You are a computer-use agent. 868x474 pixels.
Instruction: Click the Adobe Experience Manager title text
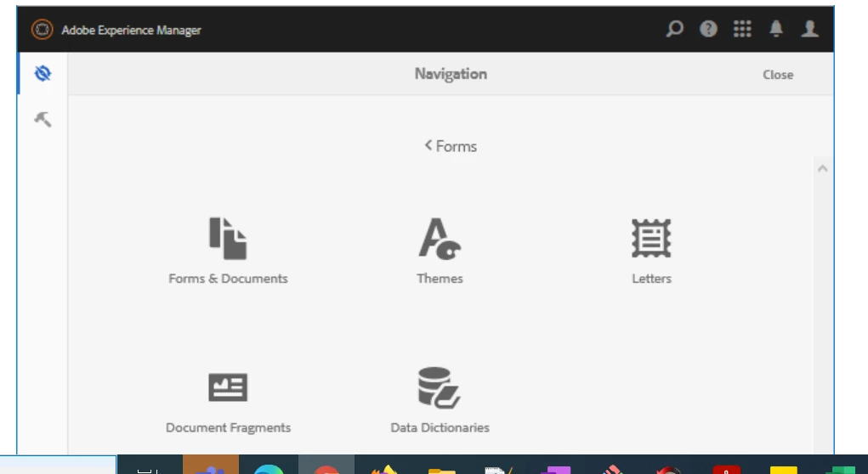point(131,30)
